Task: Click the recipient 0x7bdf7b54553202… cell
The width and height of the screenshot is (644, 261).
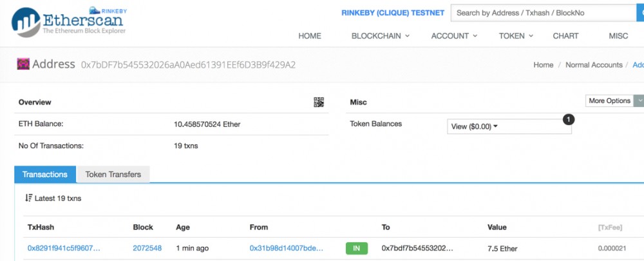Action: coord(417,248)
